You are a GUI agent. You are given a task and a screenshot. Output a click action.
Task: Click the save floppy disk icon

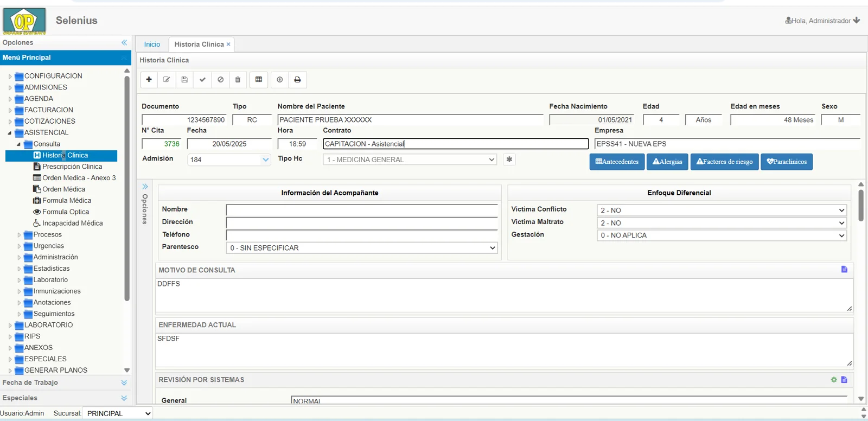(184, 80)
